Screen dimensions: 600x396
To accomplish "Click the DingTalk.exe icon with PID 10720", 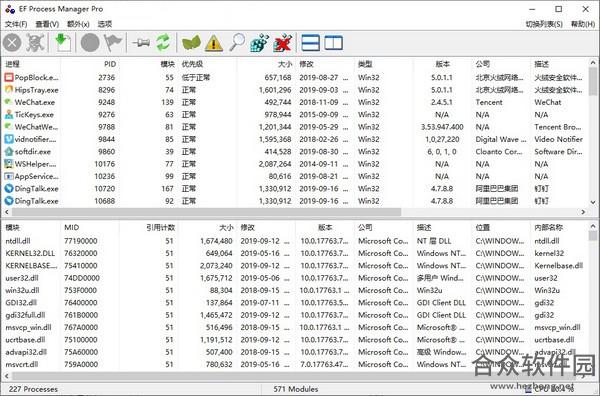I will 9,189.
